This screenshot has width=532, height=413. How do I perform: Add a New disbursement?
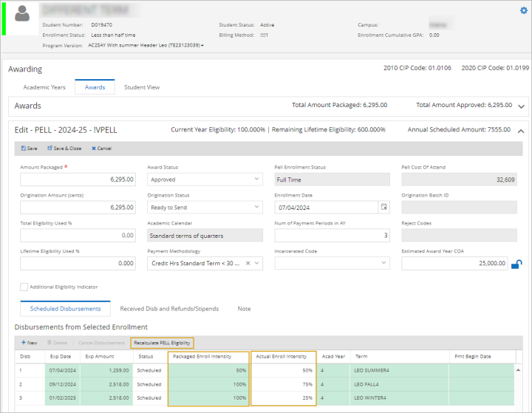coord(29,343)
